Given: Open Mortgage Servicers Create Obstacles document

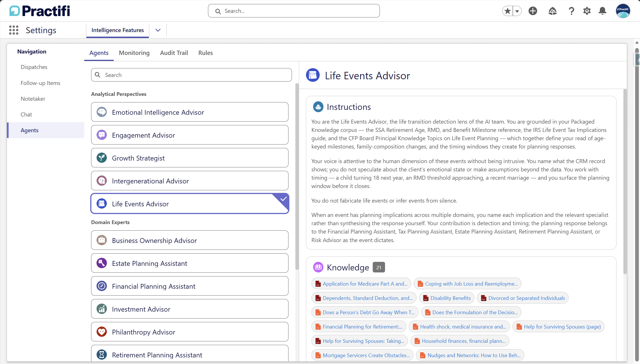Looking at the screenshot, I should coord(362,355).
